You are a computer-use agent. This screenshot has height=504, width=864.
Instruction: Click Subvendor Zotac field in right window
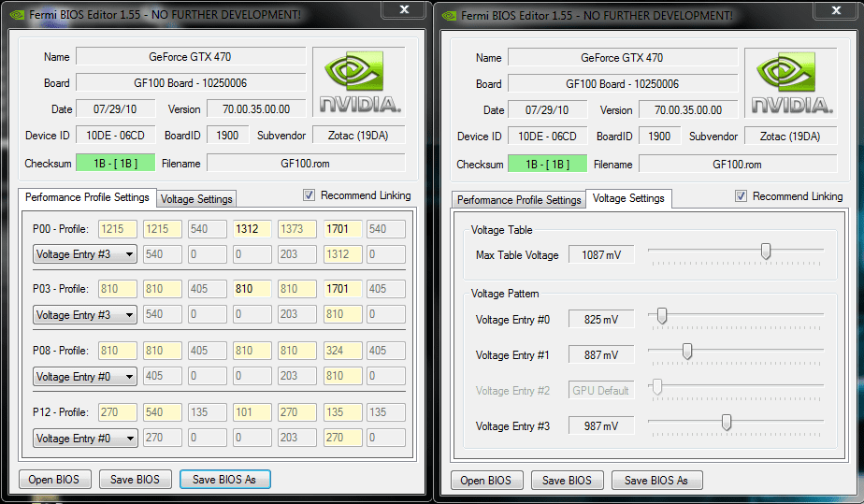791,137
